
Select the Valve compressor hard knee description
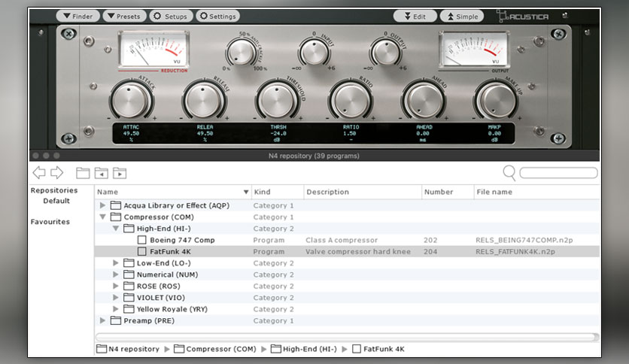(x=358, y=252)
